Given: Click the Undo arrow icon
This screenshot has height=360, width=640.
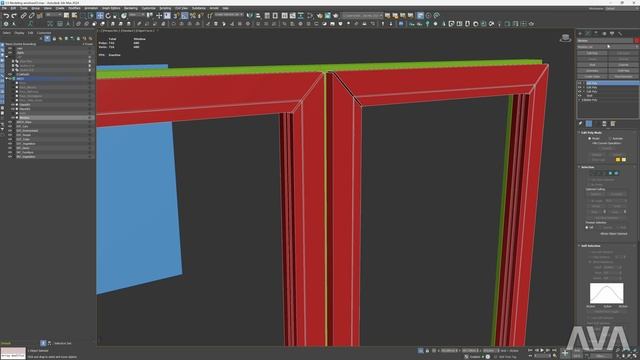Looking at the screenshot, I should tap(6, 16).
